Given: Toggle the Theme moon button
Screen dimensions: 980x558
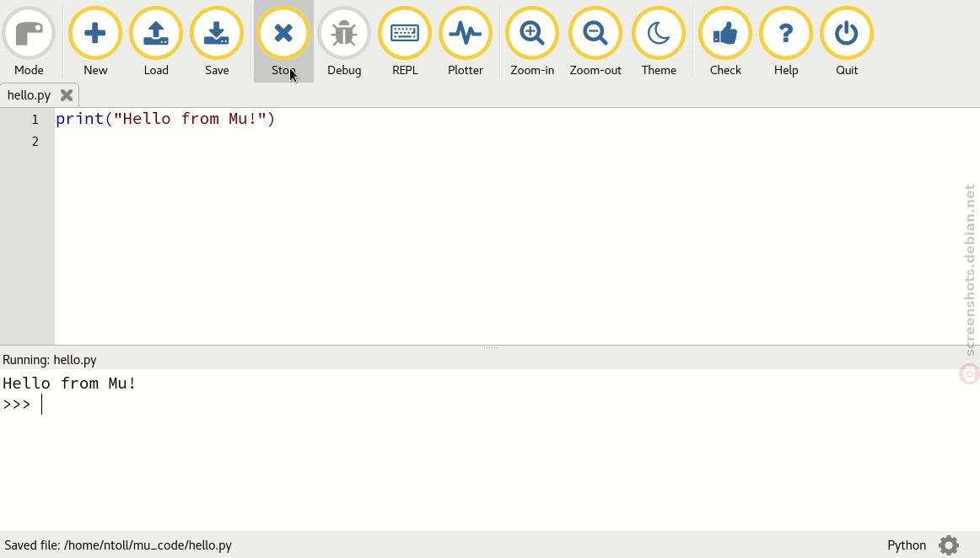Looking at the screenshot, I should pos(658,41).
